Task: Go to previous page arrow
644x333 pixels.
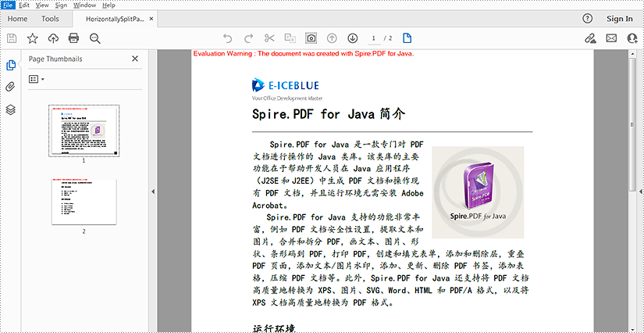Action: click(332, 38)
